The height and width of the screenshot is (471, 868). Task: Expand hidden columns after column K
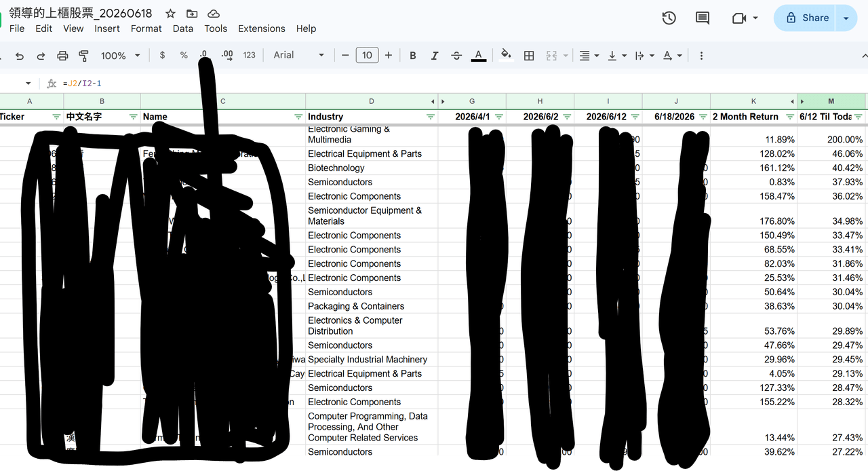click(792, 102)
